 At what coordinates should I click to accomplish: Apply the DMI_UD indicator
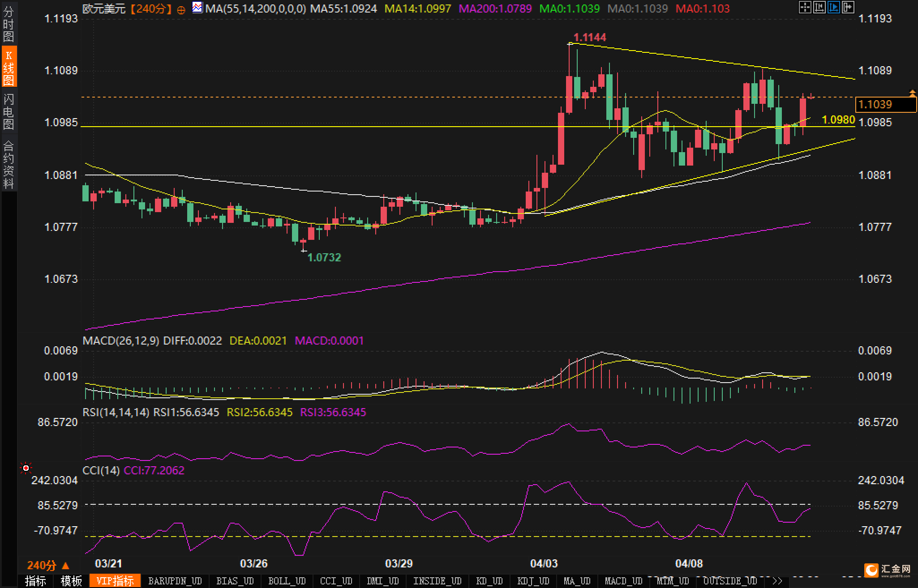point(383,581)
